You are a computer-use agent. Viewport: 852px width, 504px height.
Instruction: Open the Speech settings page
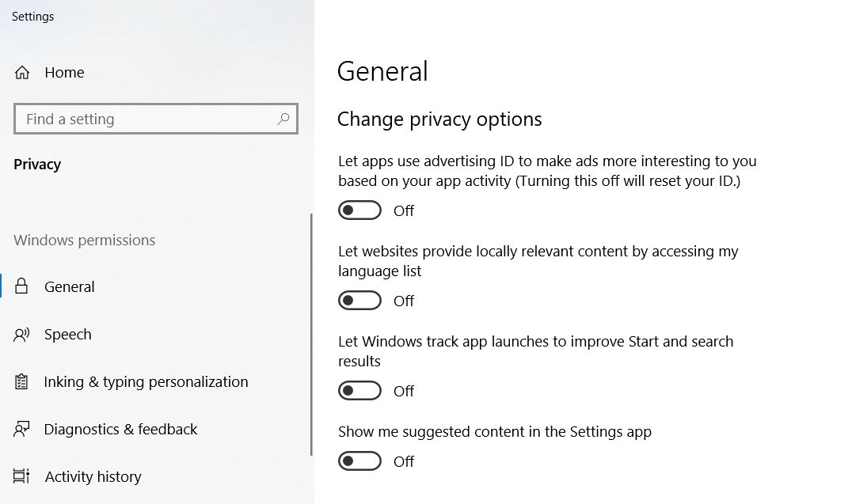pyautogui.click(x=68, y=335)
